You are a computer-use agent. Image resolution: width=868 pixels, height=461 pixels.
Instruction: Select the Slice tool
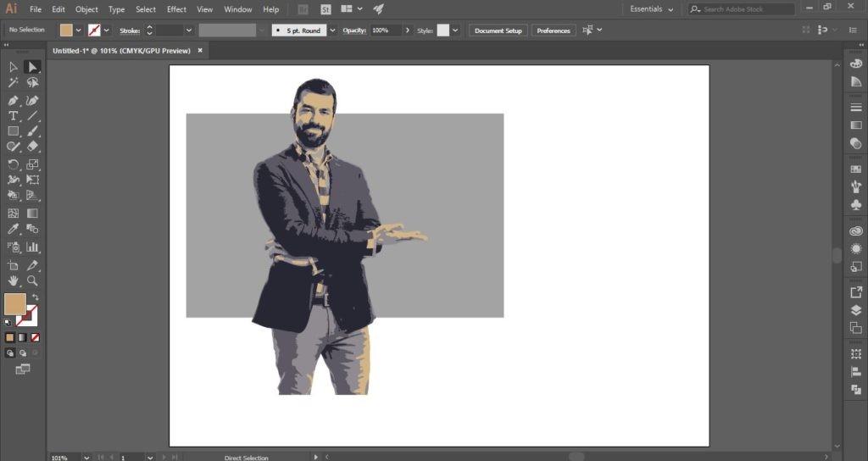point(32,265)
